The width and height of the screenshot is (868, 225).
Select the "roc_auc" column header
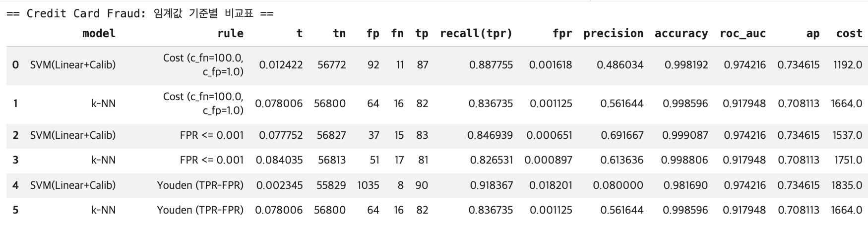743,34
